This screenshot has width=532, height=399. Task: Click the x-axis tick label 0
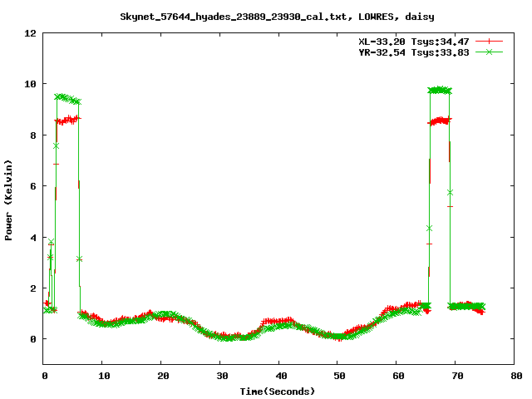pyautogui.click(x=45, y=376)
